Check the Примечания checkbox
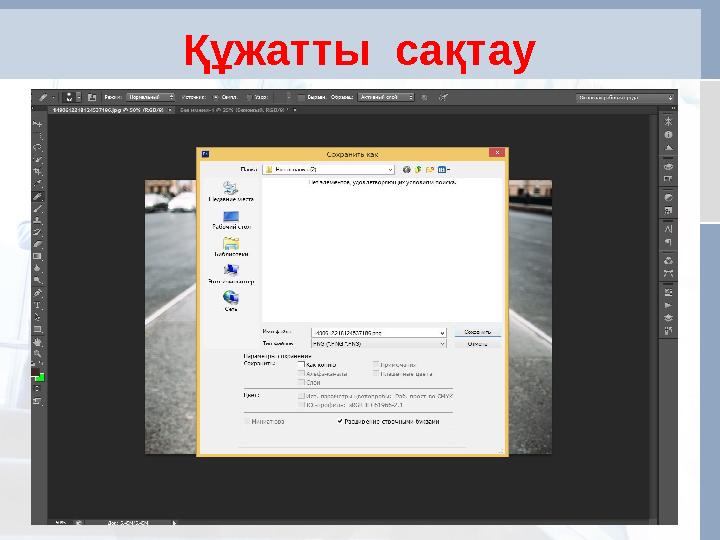The image size is (720, 540). pyautogui.click(x=376, y=364)
